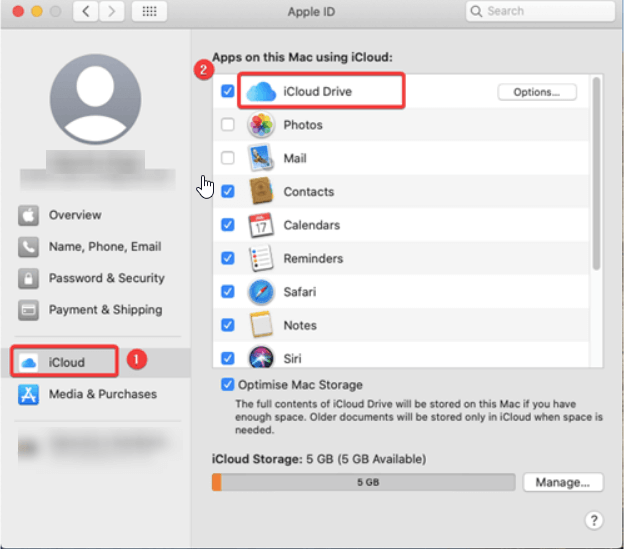624x549 pixels.
Task: Click the iCloud sidebar cloud icon
Action: (28, 362)
